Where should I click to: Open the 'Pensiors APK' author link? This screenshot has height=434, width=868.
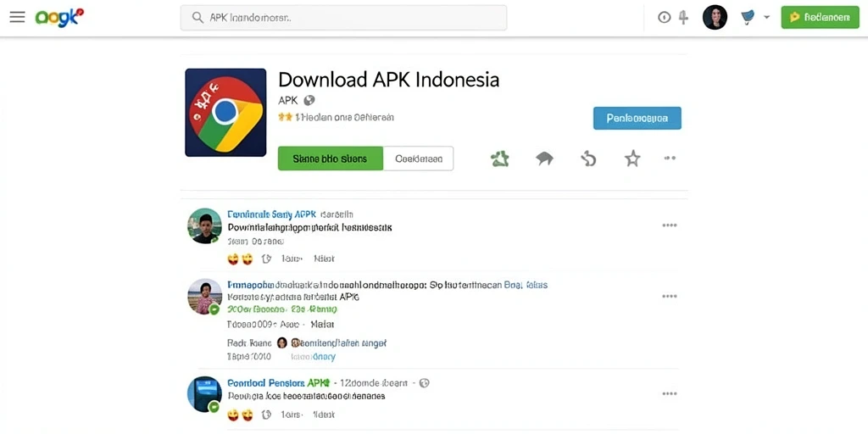pos(278,382)
